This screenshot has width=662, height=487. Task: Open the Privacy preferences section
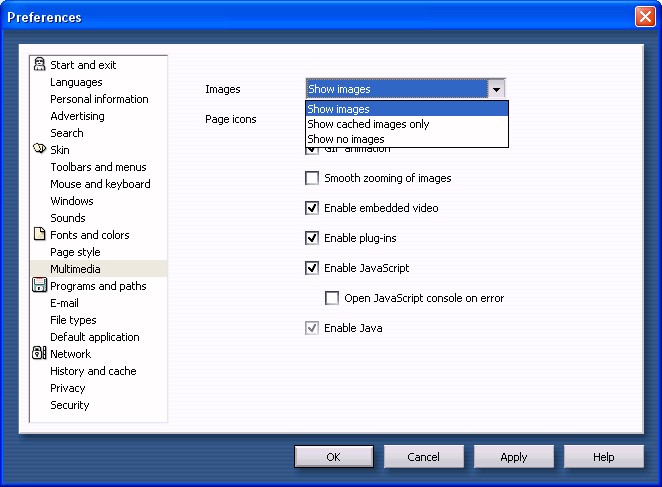click(x=68, y=388)
